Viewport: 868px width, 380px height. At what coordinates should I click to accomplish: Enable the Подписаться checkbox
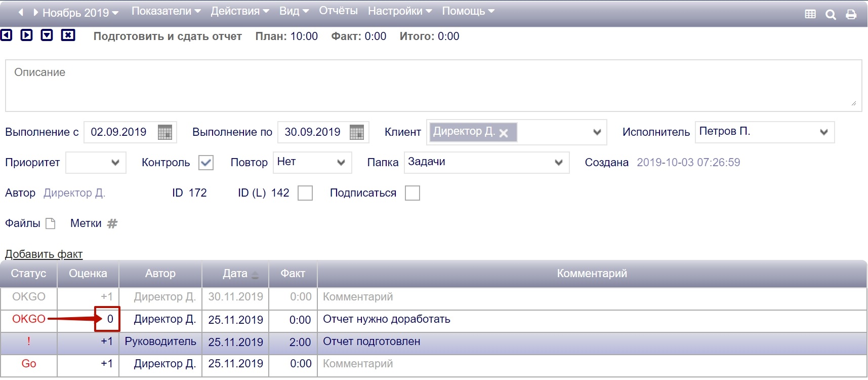tap(412, 193)
